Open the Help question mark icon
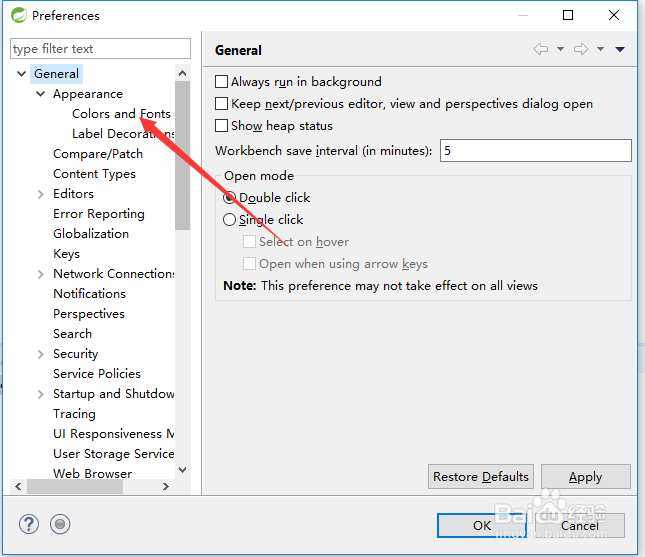 (29, 524)
